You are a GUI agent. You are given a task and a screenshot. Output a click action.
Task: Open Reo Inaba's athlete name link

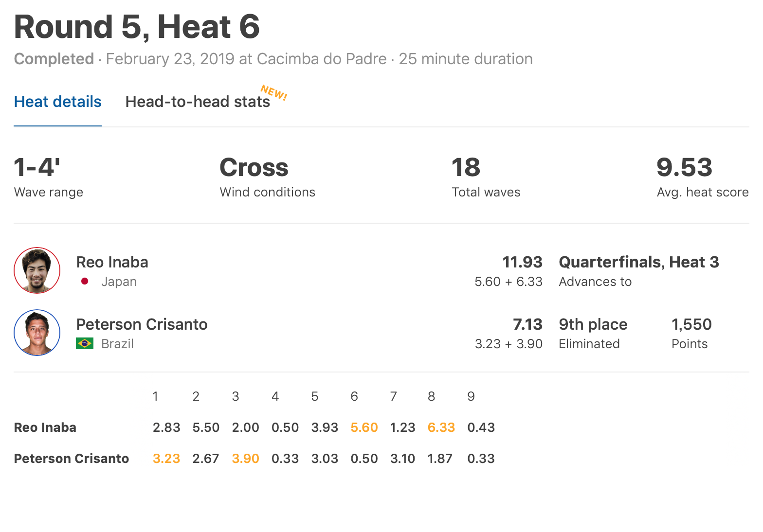[x=112, y=262]
